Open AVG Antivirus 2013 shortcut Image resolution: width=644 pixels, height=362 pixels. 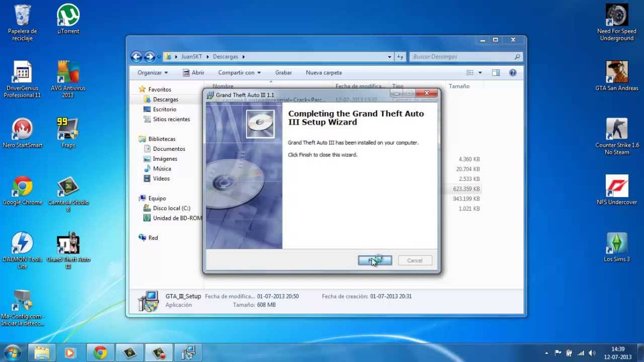point(68,79)
